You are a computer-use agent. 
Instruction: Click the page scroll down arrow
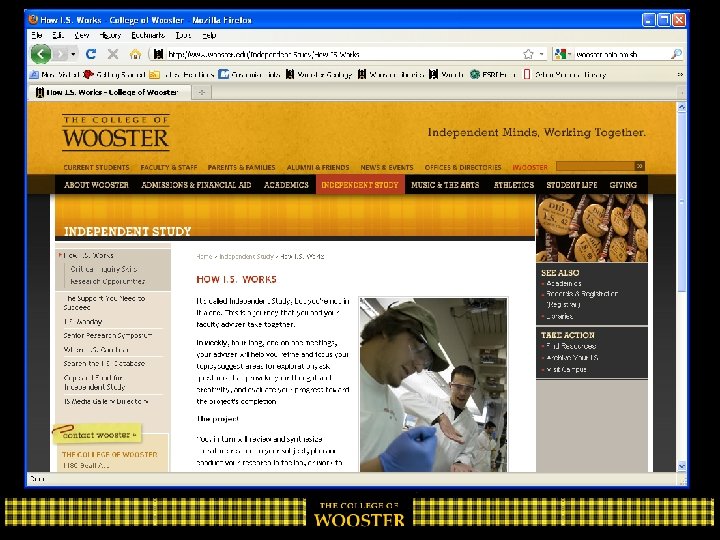(681, 466)
